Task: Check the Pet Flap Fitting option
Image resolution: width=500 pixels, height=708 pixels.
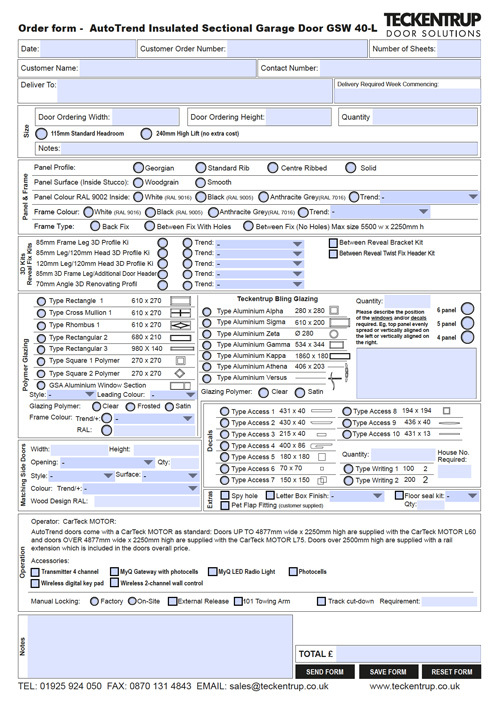Action: coord(225,506)
